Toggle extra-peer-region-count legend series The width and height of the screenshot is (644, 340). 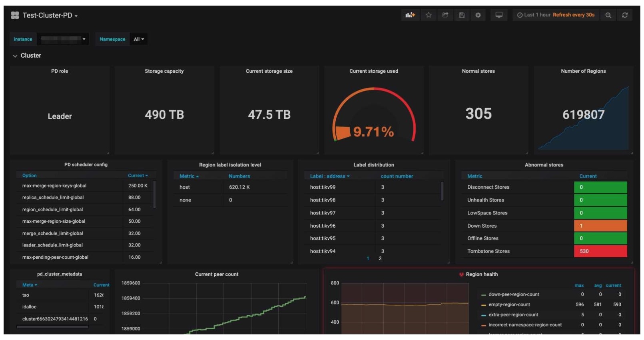tap(513, 315)
